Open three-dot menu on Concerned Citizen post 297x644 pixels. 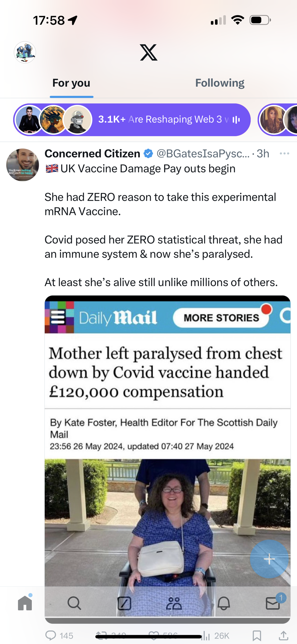coord(284,154)
